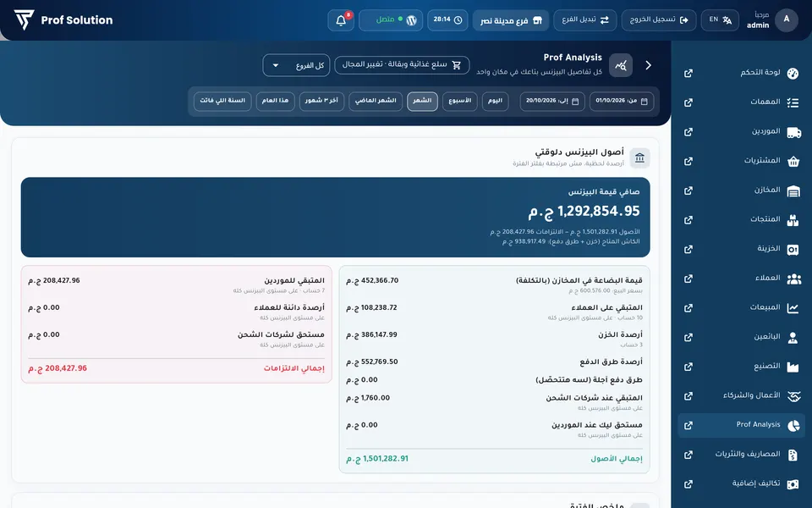The height and width of the screenshot is (508, 812).
Task: Open العملاء external link icon
Action: pyautogui.click(x=689, y=279)
